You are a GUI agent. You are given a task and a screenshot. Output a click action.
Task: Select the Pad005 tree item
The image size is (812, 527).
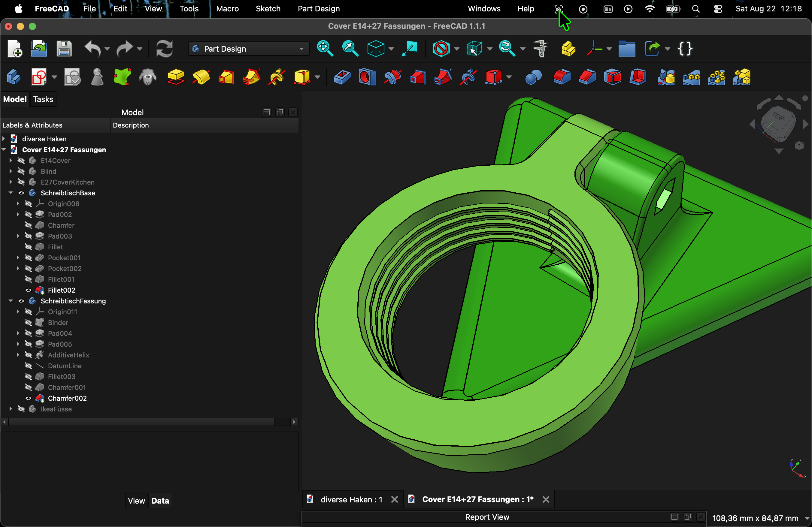[60, 344]
